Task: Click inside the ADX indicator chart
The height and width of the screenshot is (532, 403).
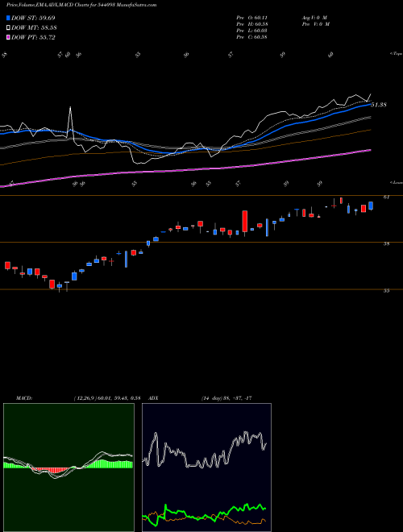Action: 206,468
